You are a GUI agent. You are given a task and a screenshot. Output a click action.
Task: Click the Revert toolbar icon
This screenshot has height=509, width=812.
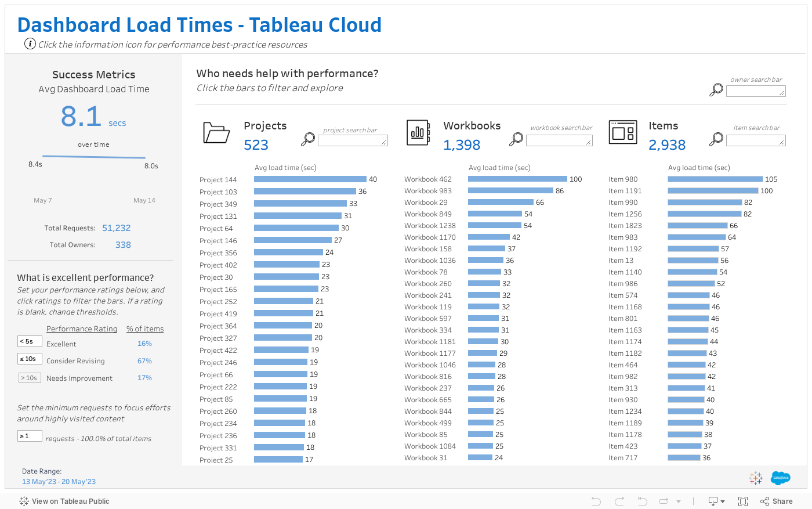642,501
